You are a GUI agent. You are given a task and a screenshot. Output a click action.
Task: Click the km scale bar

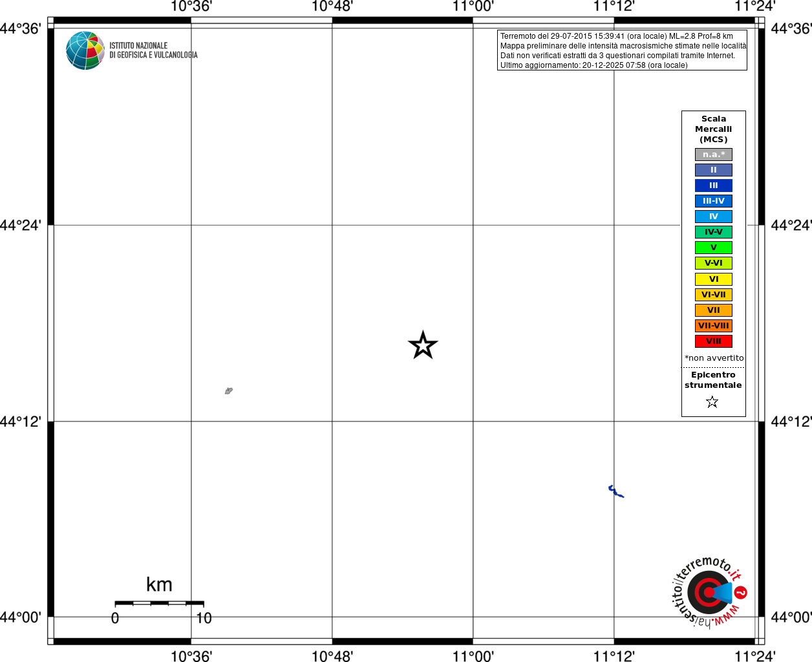point(159,603)
